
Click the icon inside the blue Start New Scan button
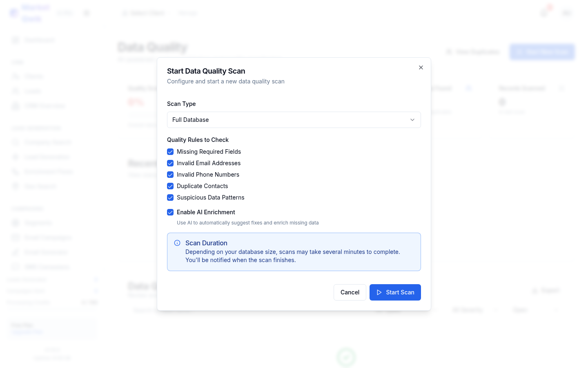(519, 52)
